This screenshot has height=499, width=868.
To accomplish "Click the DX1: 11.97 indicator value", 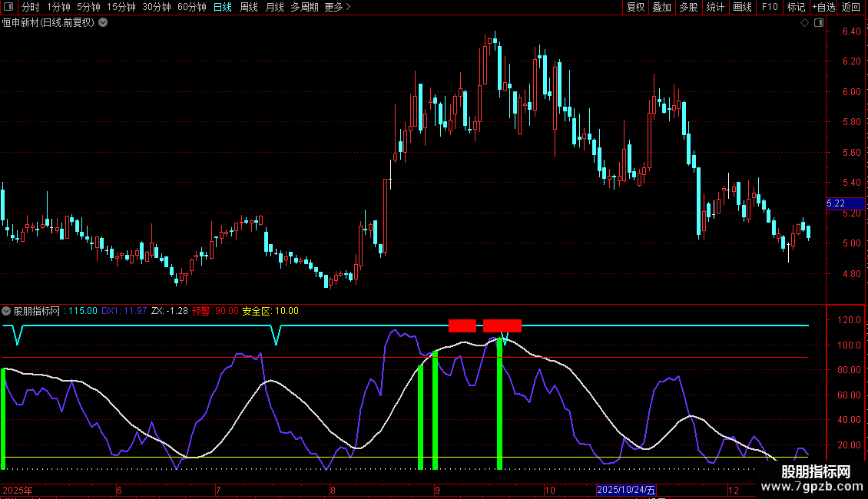I will click(124, 311).
